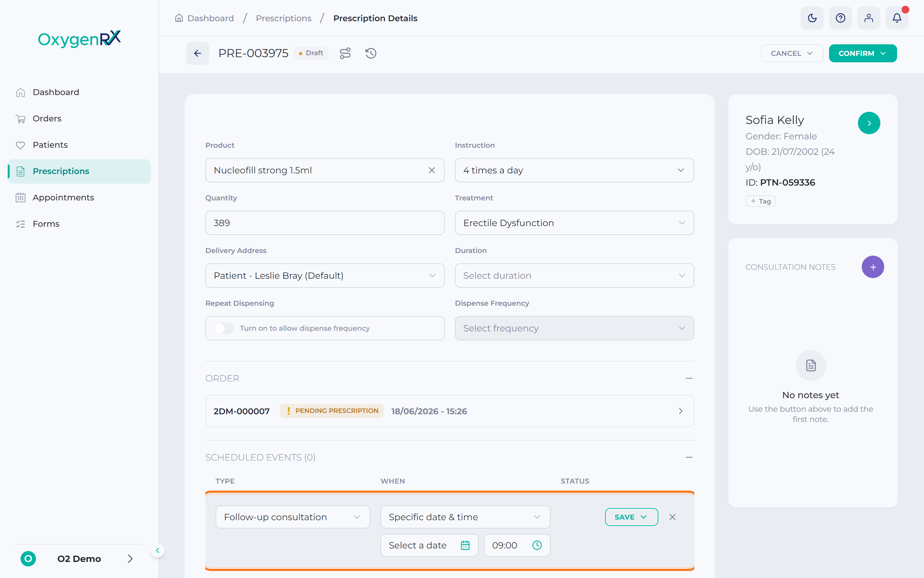Open the Specific date & time dropdown
The width and height of the screenshot is (924, 578).
click(x=465, y=517)
